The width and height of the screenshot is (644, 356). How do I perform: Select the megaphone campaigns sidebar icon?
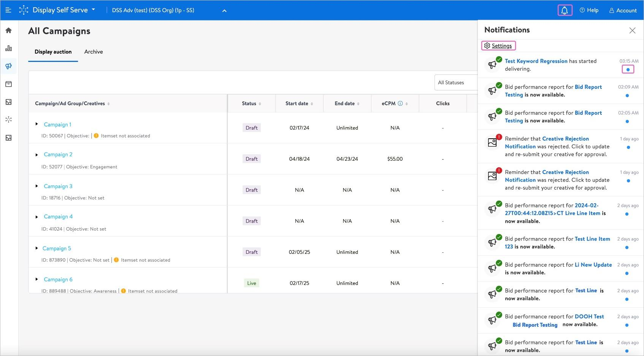tap(8, 66)
